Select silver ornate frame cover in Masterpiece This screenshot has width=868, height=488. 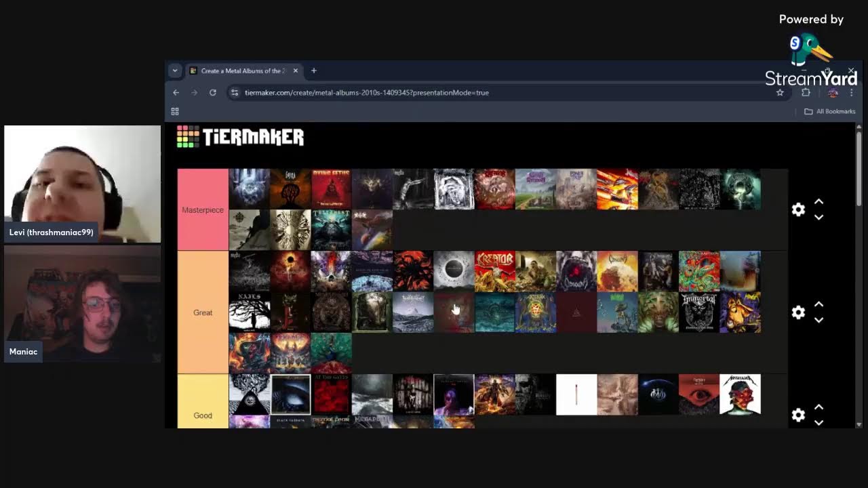(454, 189)
